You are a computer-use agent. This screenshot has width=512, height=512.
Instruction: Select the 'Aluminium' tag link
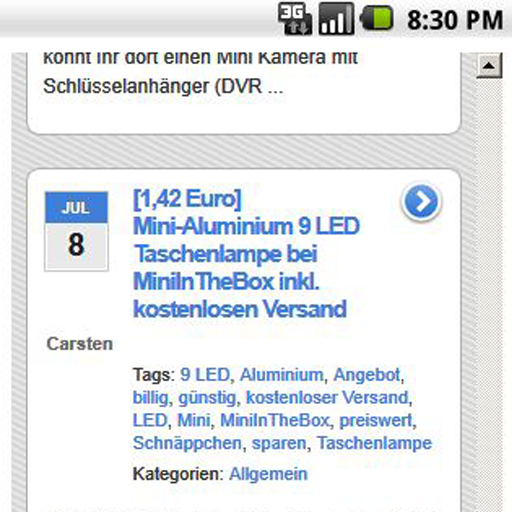(282, 375)
